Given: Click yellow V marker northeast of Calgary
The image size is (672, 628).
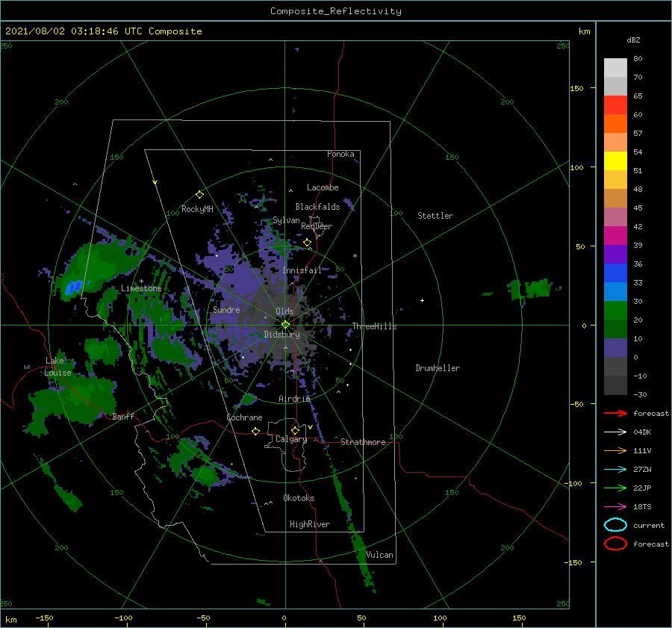Looking at the screenshot, I should [x=310, y=427].
